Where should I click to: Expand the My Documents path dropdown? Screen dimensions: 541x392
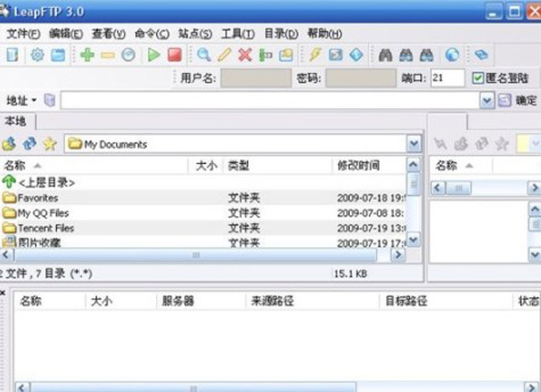point(413,143)
